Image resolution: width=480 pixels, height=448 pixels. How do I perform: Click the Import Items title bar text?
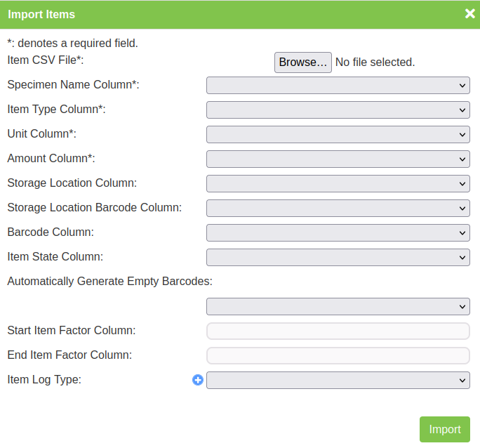click(41, 14)
